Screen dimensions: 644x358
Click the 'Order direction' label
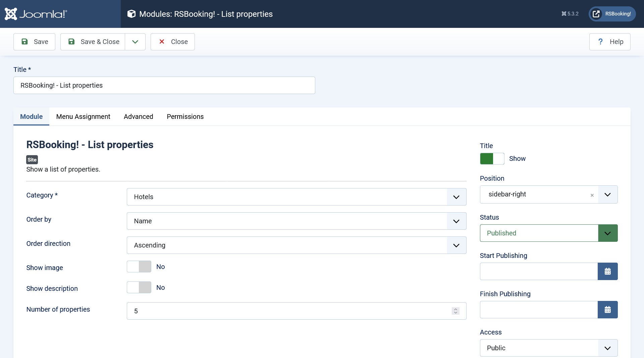(48, 243)
